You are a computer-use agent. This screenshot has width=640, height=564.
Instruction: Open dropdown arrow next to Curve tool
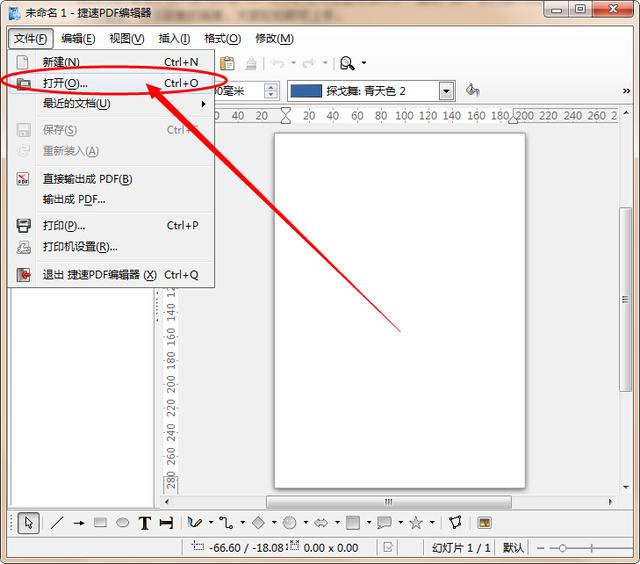[x=211, y=522]
